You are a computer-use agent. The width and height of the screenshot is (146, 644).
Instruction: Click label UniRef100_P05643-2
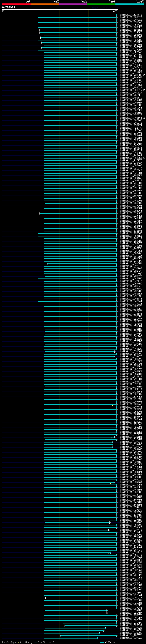tap(132, 118)
